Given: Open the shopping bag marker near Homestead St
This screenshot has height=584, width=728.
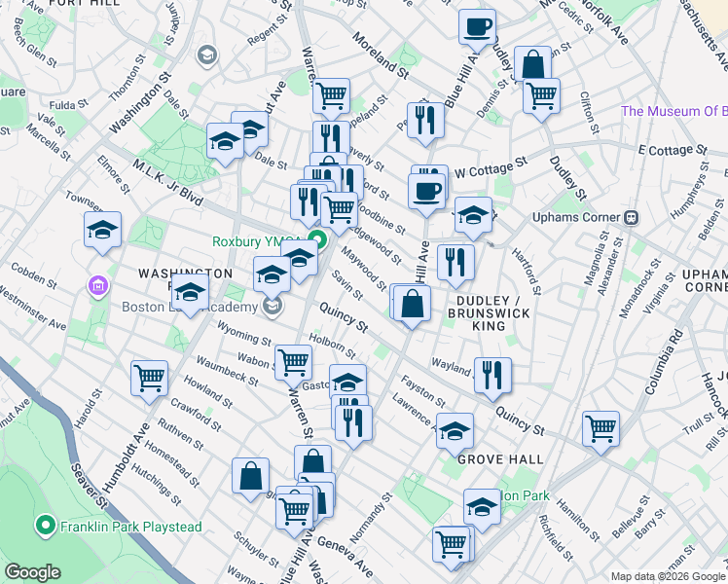Looking at the screenshot, I should [x=251, y=476].
